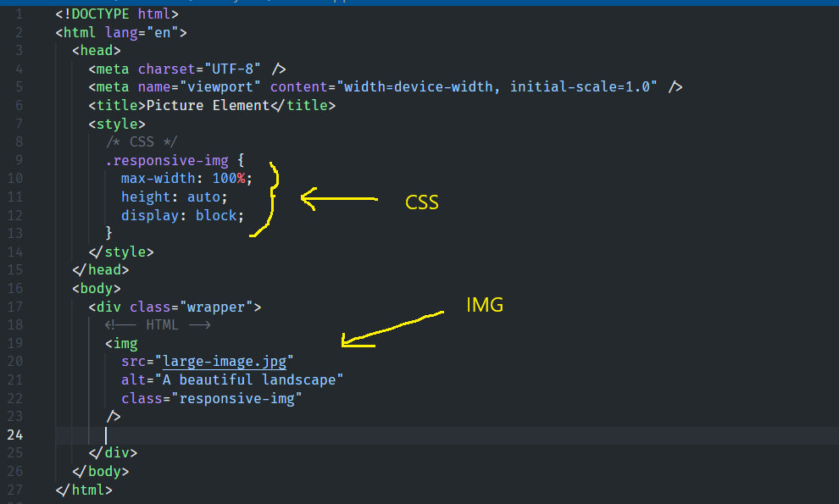Click line number 24 in the gutter
This screenshot has height=504, width=839.
click(x=15, y=435)
